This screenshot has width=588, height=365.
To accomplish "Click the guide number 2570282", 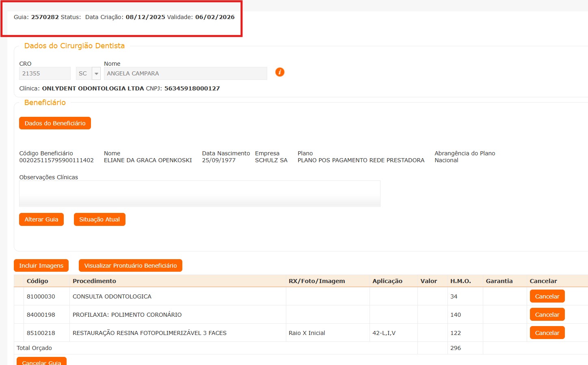I will click(45, 17).
